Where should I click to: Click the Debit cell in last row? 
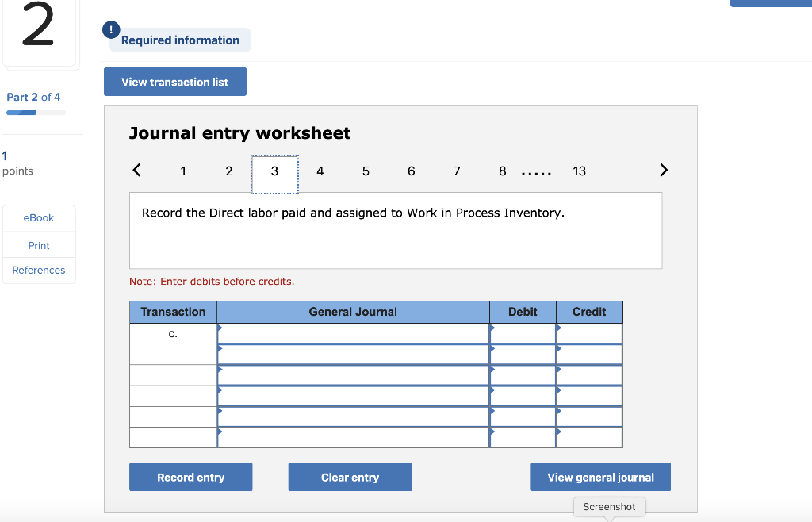(523, 438)
